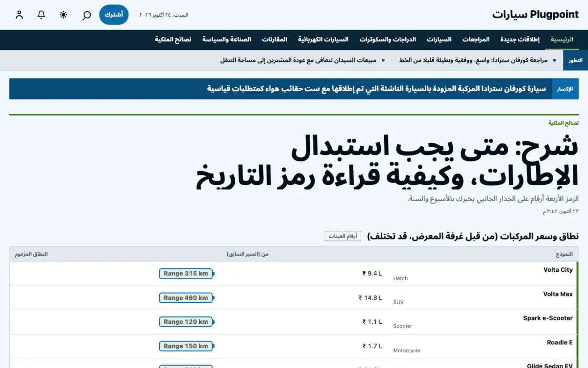The image size is (588, 368).
Task: Click the Range 120 km badge
Action: click(x=186, y=322)
